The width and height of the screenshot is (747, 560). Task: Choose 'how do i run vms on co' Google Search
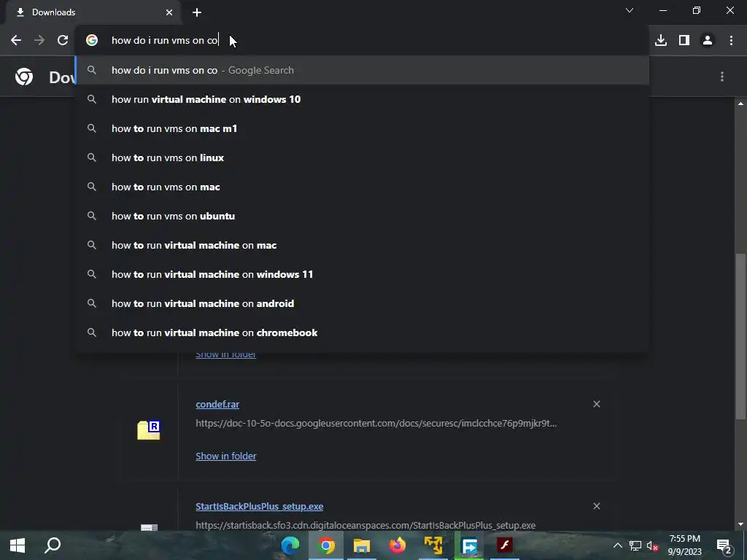362,70
